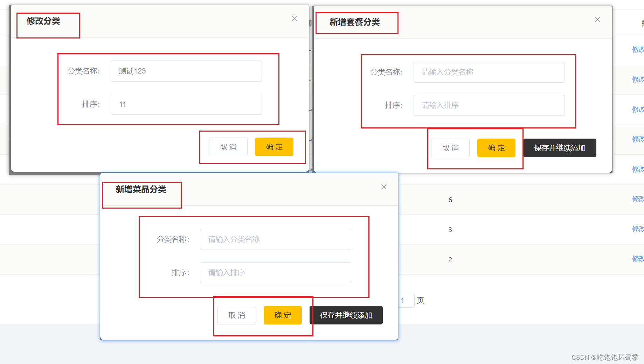Click 确定 in the 新增菜品分类 dialog
Screen dimensions: 644x364
point(283,315)
